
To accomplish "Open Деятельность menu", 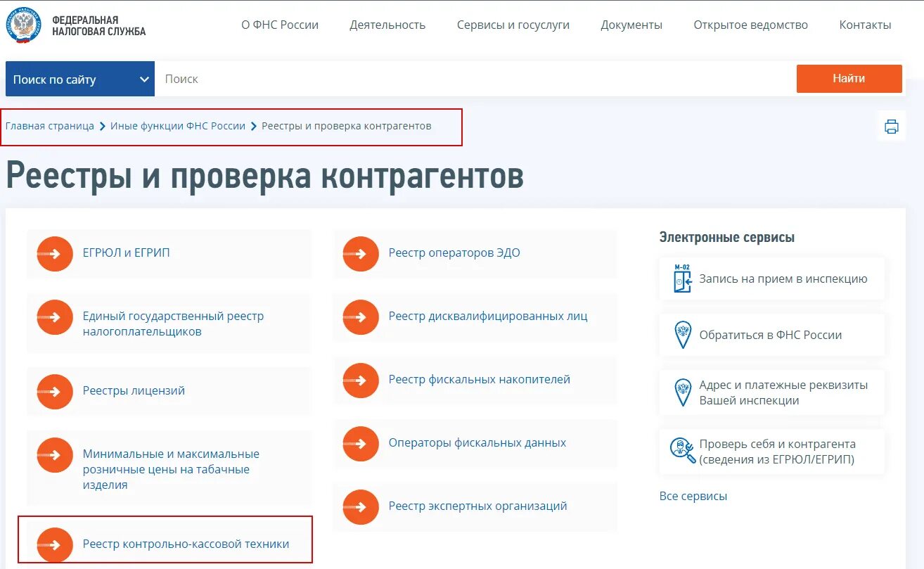I will pos(387,25).
